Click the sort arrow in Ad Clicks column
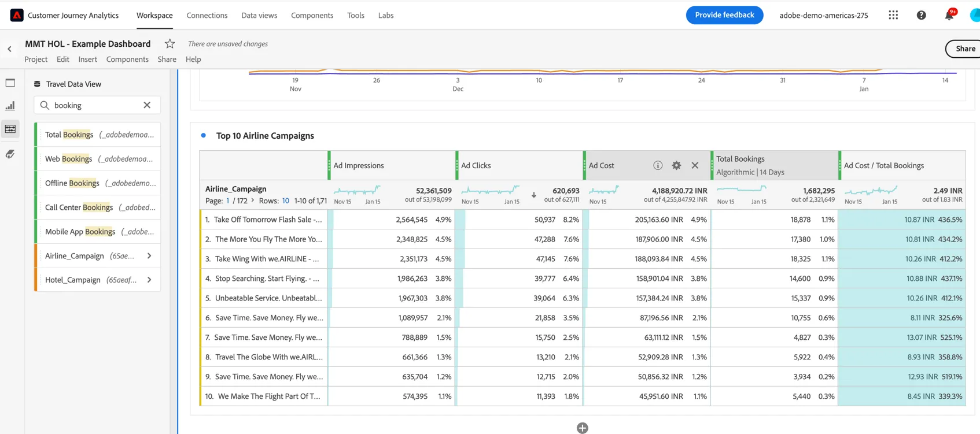Viewport: 980px width, 434px height. coord(534,195)
